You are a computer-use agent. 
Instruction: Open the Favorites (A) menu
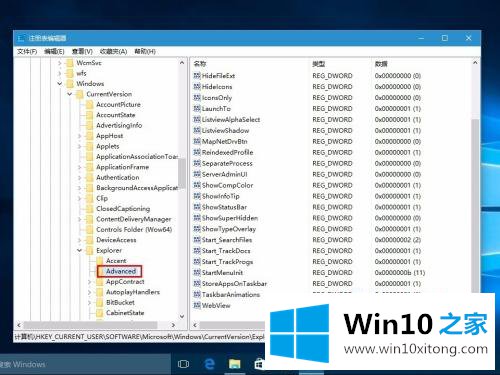(x=113, y=51)
